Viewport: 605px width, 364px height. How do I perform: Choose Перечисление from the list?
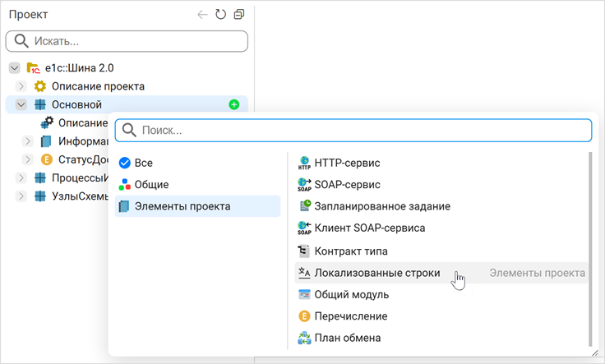click(441, 316)
